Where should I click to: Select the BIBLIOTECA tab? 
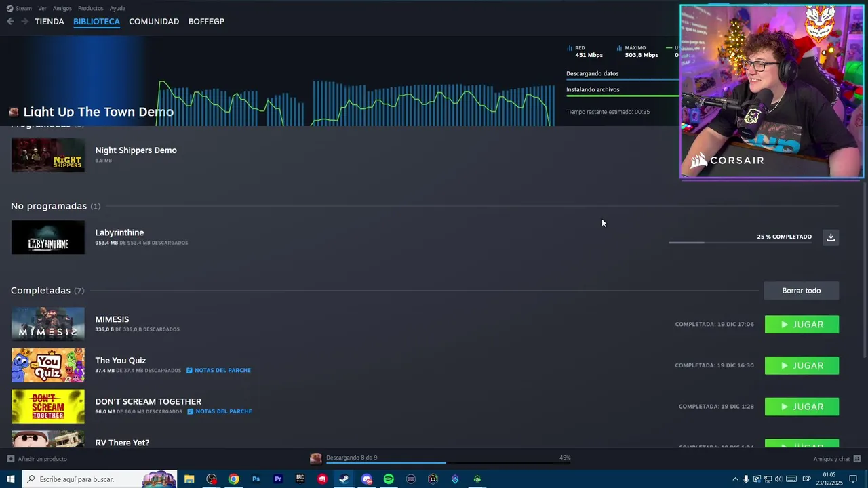[96, 22]
